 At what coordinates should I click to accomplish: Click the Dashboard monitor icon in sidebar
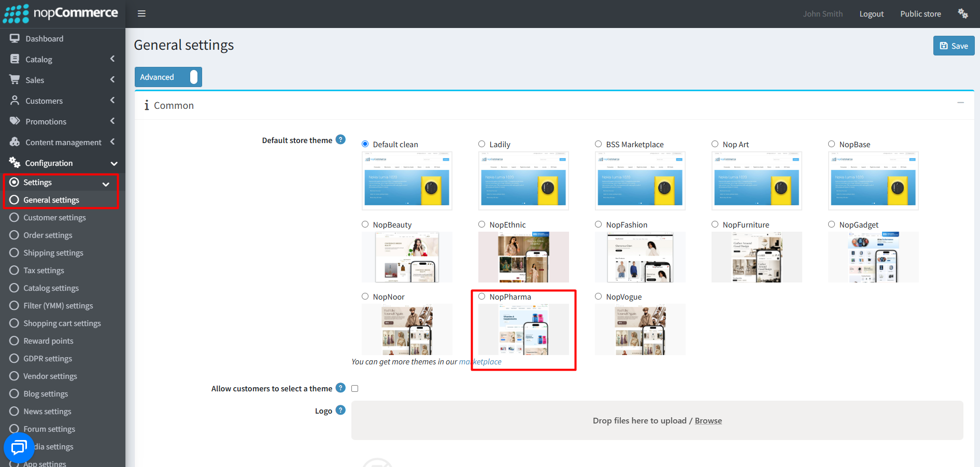(x=15, y=38)
